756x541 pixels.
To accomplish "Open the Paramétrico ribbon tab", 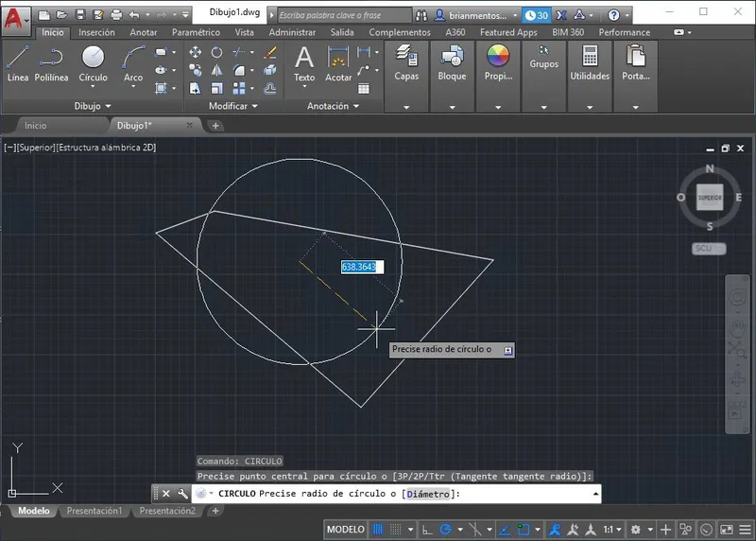I will coord(196,32).
